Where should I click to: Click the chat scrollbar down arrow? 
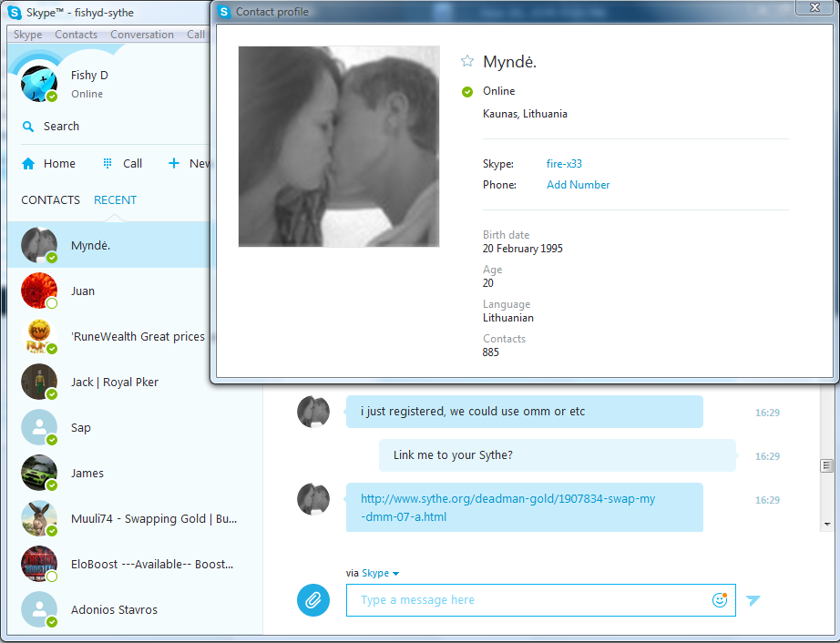[x=827, y=525]
